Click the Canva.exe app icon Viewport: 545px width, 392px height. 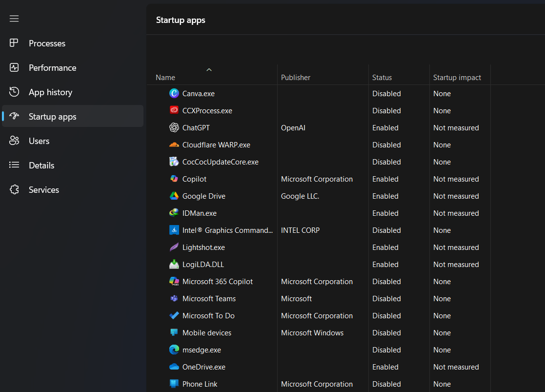[174, 93]
